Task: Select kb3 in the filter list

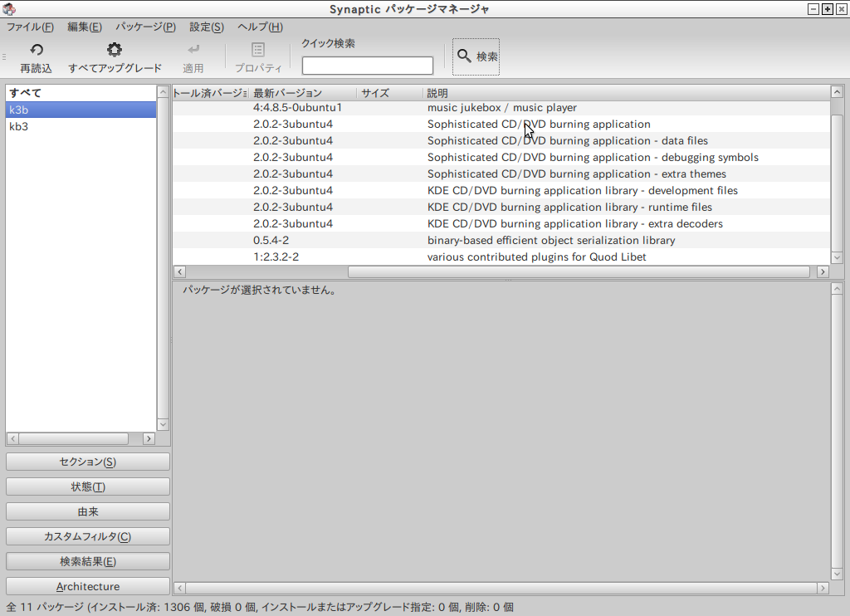Action: click(81, 126)
